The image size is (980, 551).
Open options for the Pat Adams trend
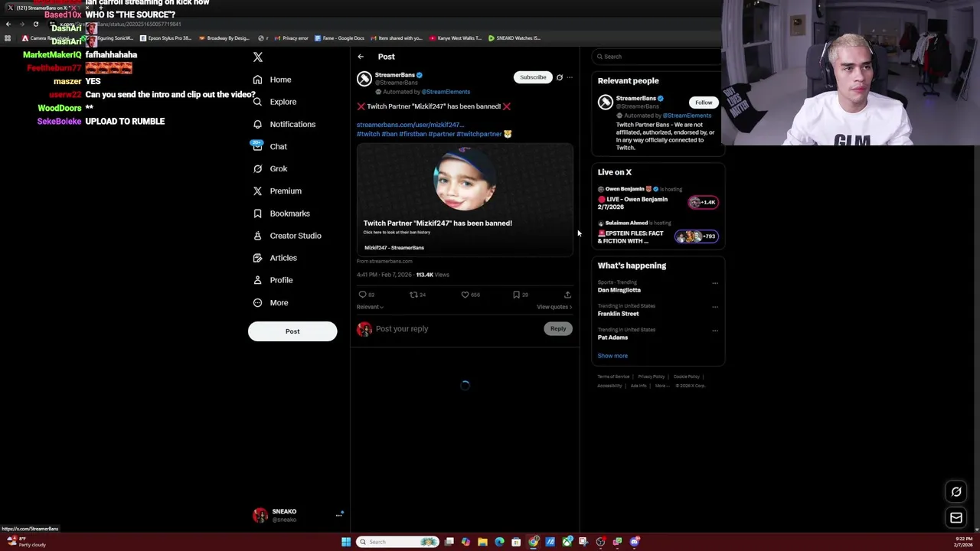pyautogui.click(x=715, y=331)
